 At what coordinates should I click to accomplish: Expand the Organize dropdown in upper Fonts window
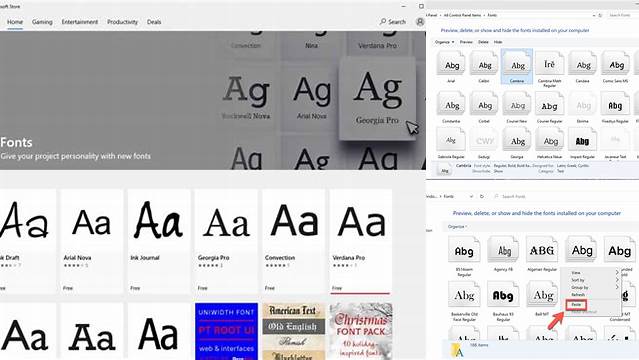point(444,42)
